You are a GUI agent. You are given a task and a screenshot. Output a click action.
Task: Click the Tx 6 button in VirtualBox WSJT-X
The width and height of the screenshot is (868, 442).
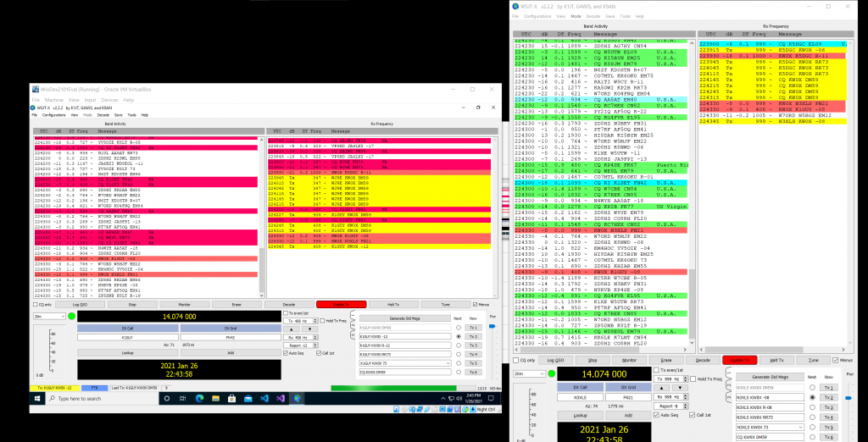[x=473, y=372]
